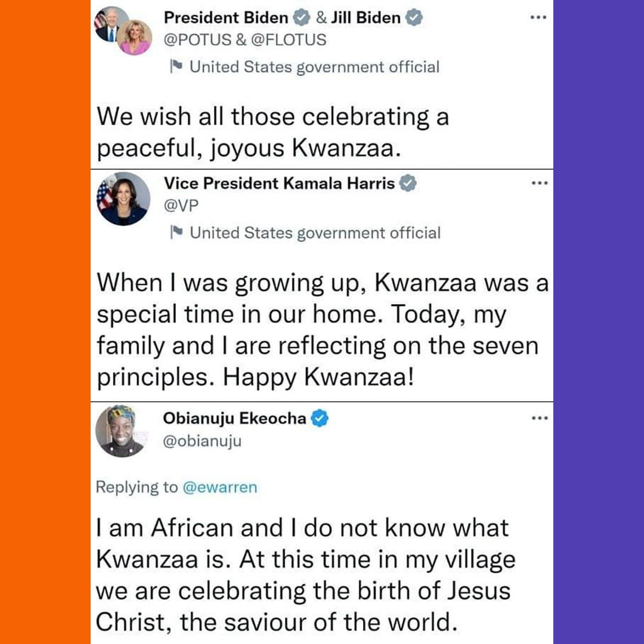Click Obianuju Ekeocha's blue verified badge
Image resolution: width=644 pixels, height=644 pixels.
(x=320, y=419)
